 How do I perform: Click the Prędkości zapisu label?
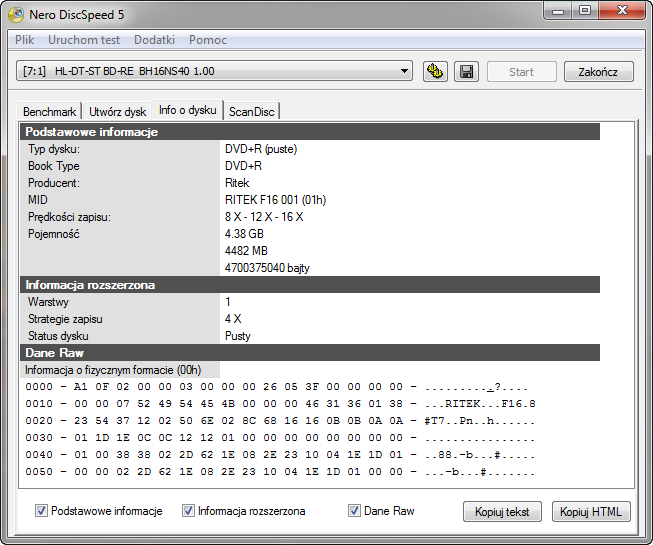69,217
